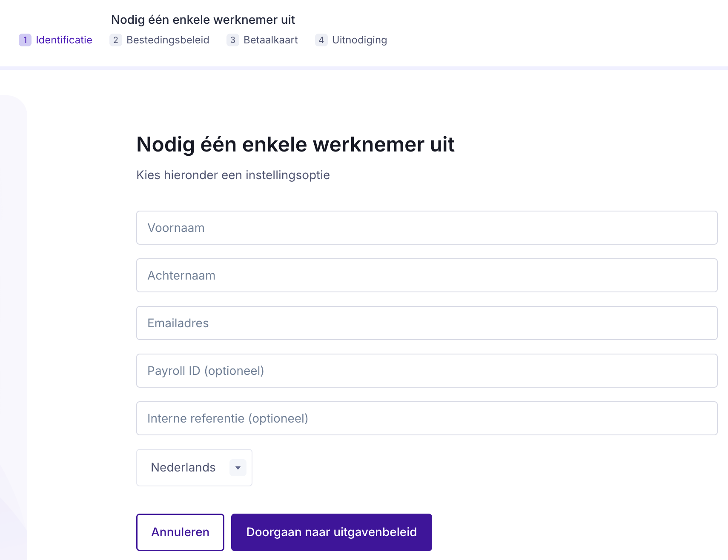The width and height of the screenshot is (728, 560).
Task: Switch to the Betaalkaart step
Action: pyautogui.click(x=270, y=40)
